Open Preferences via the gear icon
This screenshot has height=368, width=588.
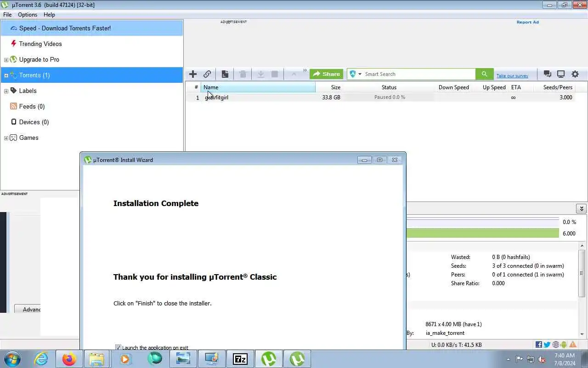point(575,74)
